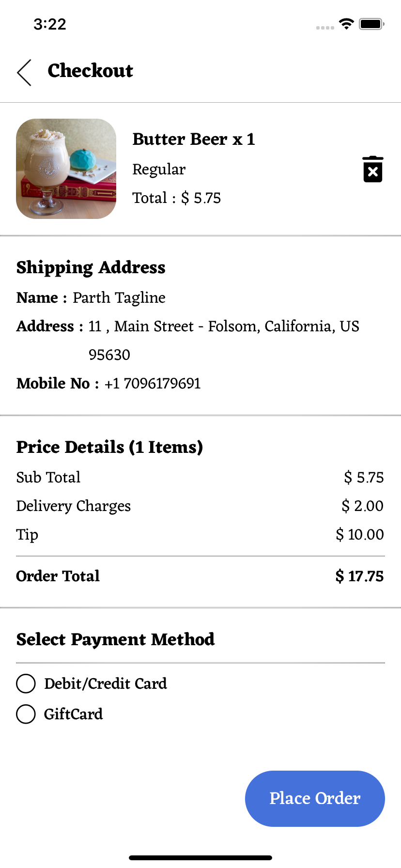Tap the name Parth Tagline
Viewport: 401px width, 868px height.
coord(119,297)
